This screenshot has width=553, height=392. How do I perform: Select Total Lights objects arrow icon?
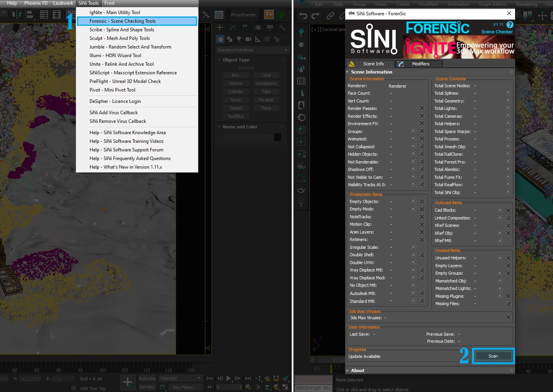tap(508, 108)
